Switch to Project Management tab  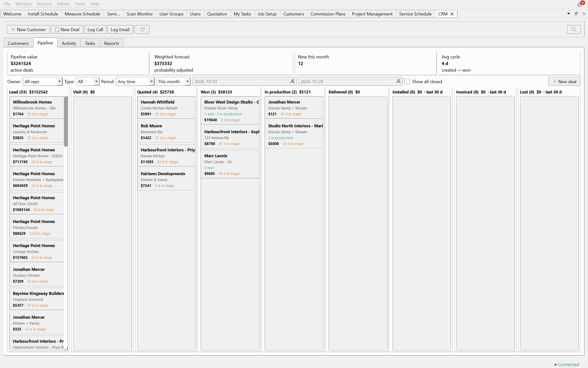point(372,14)
